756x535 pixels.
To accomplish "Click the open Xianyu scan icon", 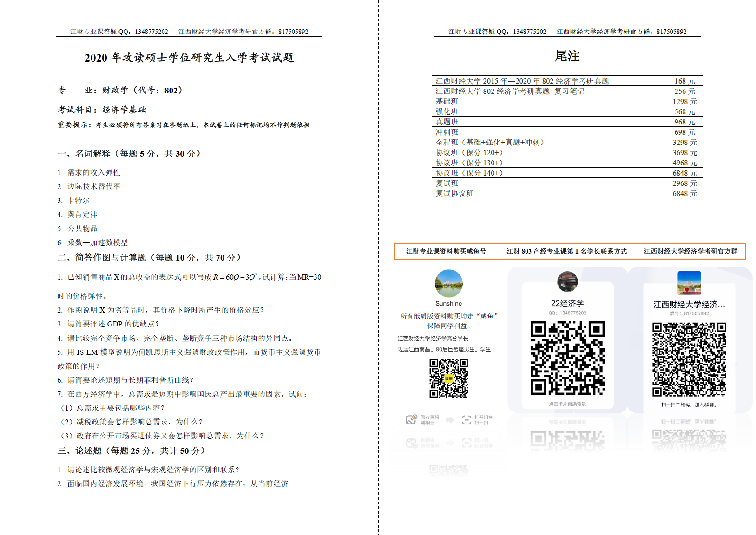I will coord(467,420).
